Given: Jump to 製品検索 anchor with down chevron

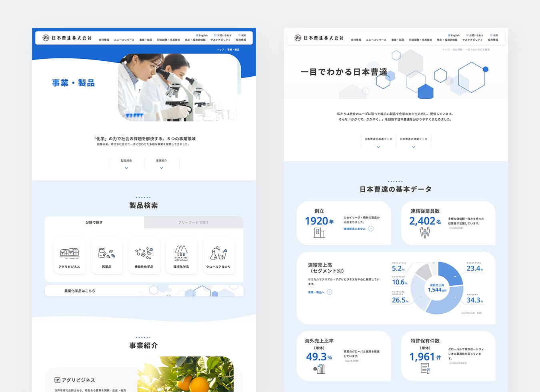Looking at the screenshot, I should [x=126, y=163].
